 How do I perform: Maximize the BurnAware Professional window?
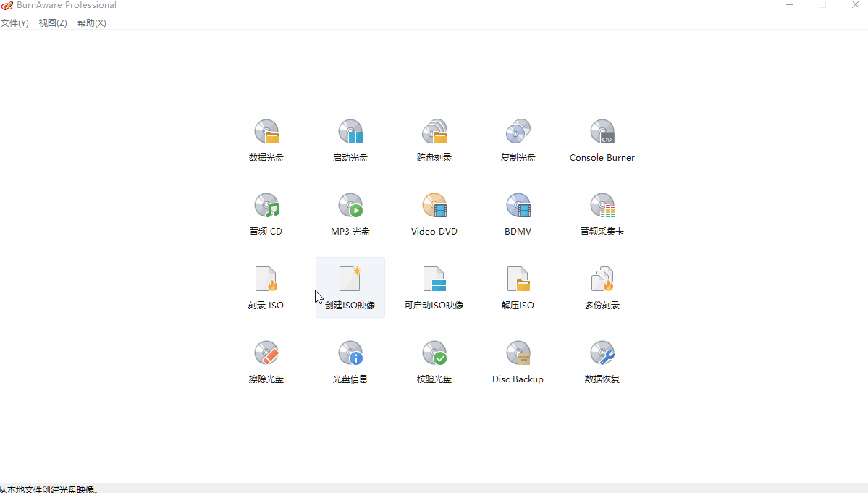coord(822,5)
